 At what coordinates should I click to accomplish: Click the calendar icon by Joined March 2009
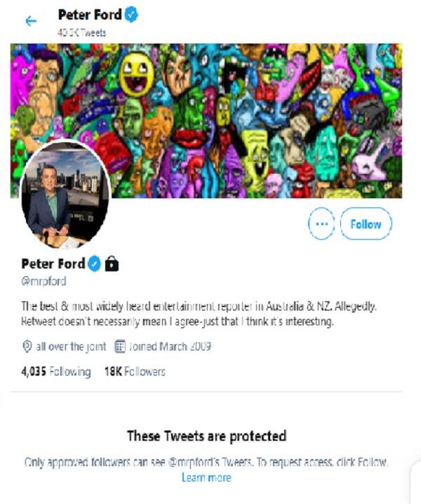[120, 346]
